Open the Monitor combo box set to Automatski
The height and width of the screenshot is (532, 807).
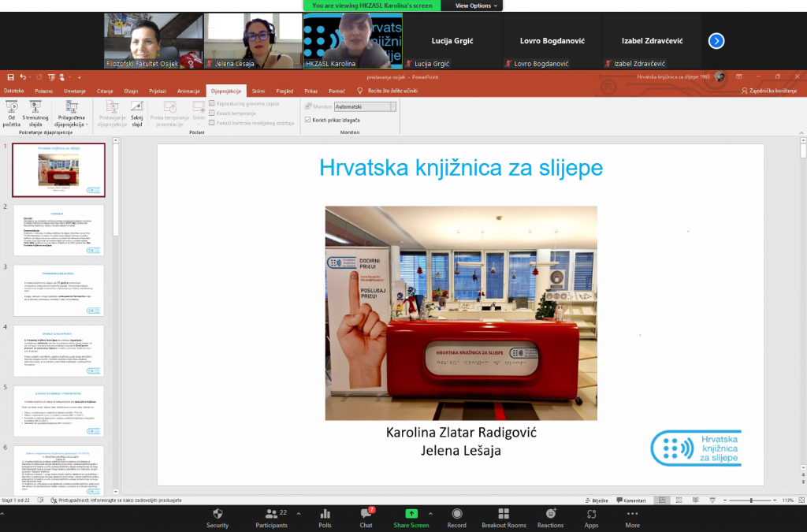366,106
